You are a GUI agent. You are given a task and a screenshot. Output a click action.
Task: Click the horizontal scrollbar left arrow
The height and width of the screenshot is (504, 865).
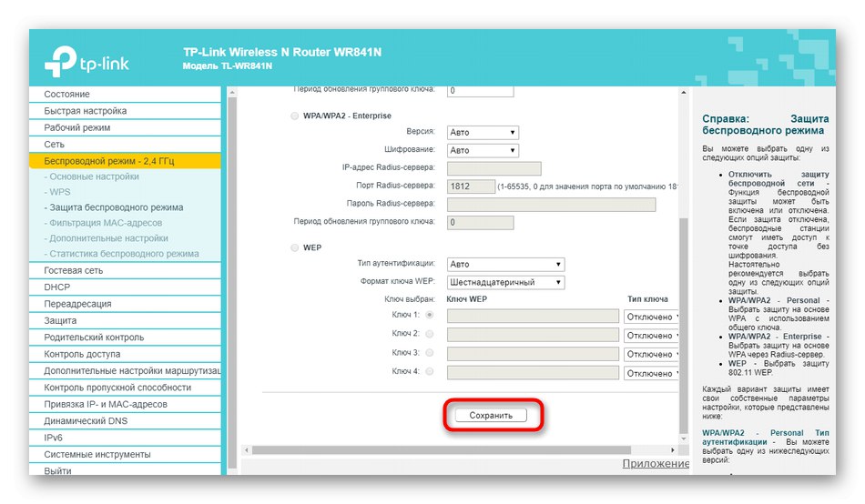tap(247, 450)
